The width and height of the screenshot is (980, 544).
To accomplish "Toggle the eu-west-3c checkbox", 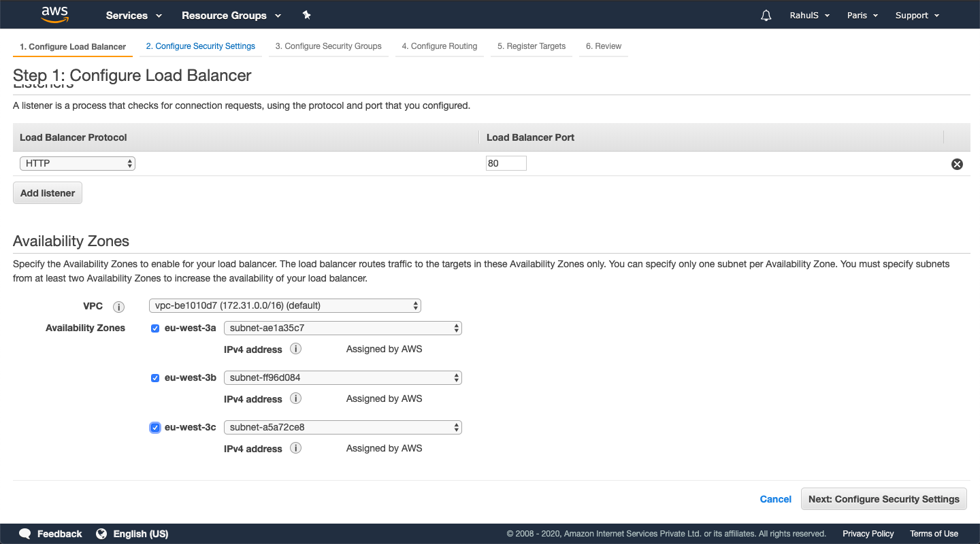I will 155,428.
